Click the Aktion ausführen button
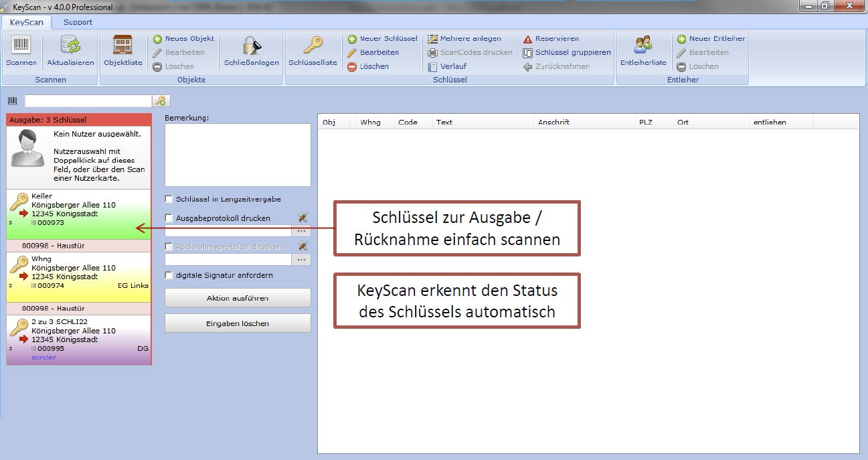 [238, 298]
